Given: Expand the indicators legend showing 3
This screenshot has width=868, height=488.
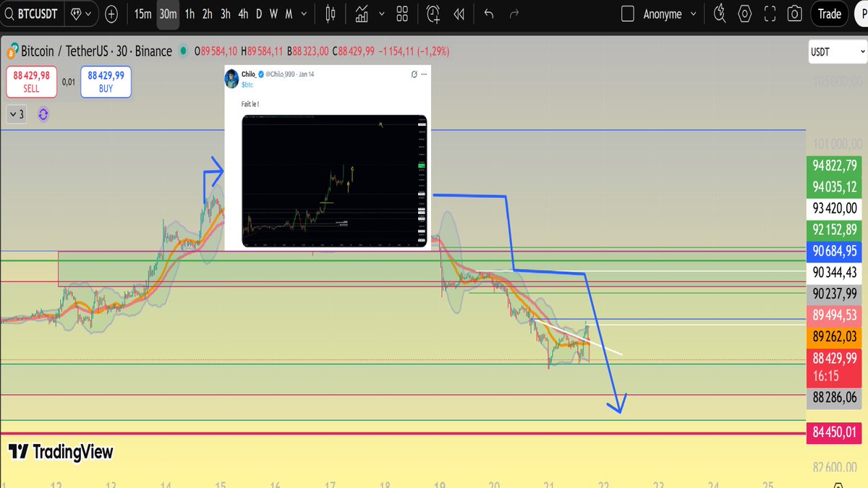Looking at the screenshot, I should (x=17, y=114).
